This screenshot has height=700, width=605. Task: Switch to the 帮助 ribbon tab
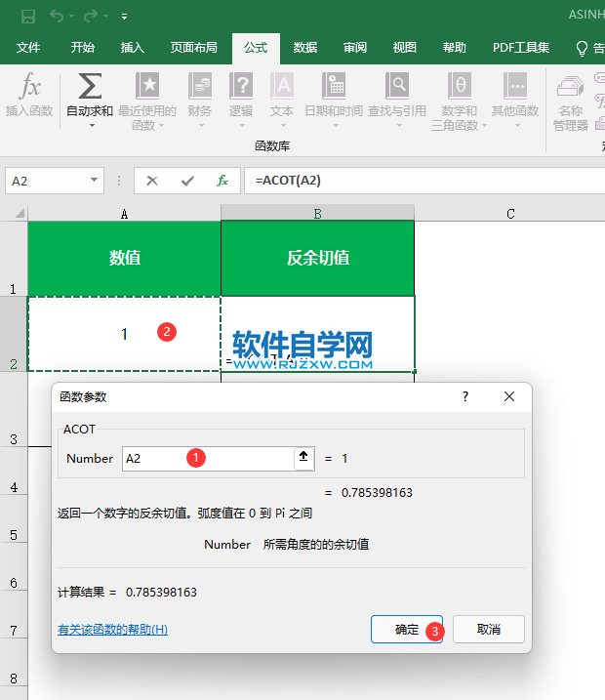[x=454, y=47]
